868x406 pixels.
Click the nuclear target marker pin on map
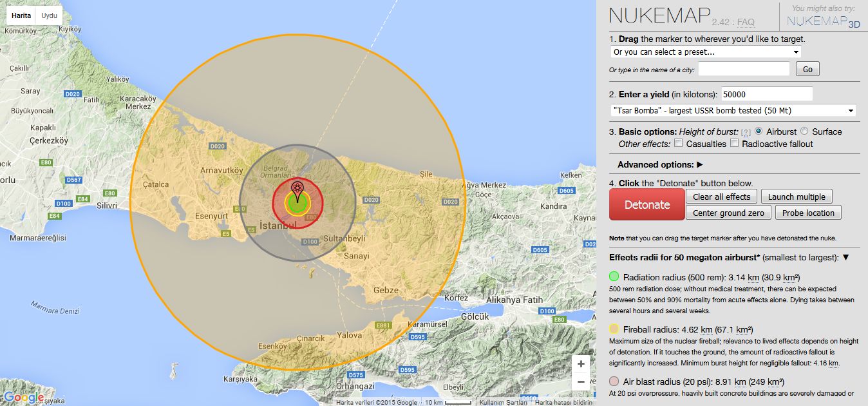(x=297, y=190)
